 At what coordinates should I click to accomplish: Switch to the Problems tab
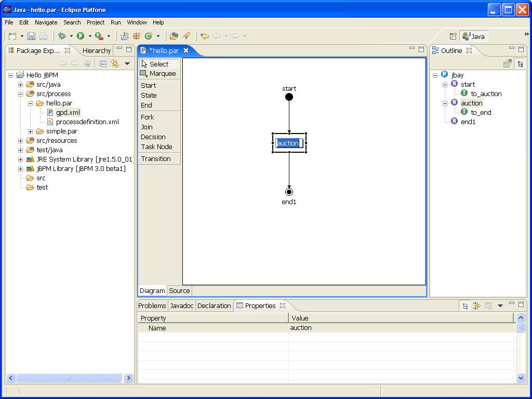(x=152, y=305)
